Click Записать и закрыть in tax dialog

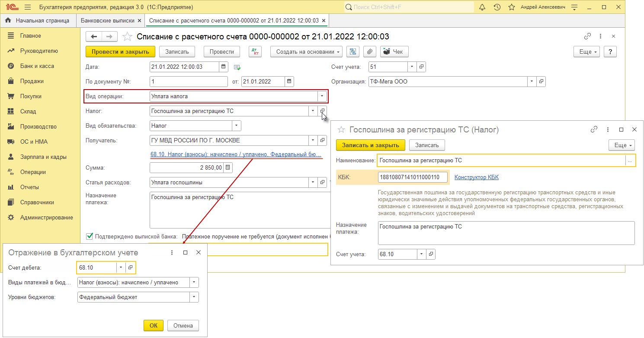click(x=371, y=145)
